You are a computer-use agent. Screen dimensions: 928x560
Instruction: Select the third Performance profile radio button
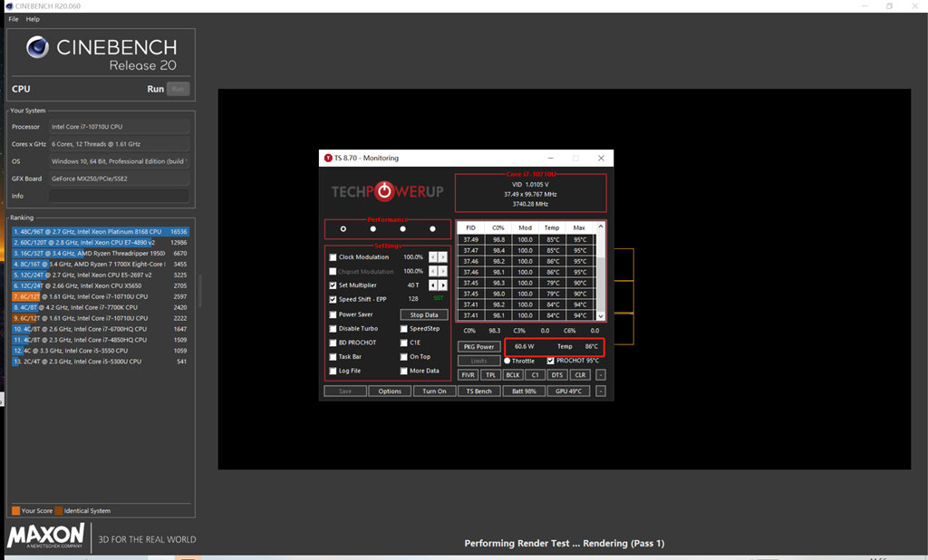(403, 229)
